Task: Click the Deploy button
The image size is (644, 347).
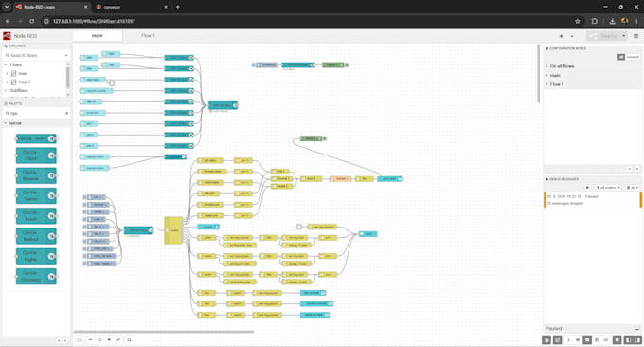Action: click(604, 36)
